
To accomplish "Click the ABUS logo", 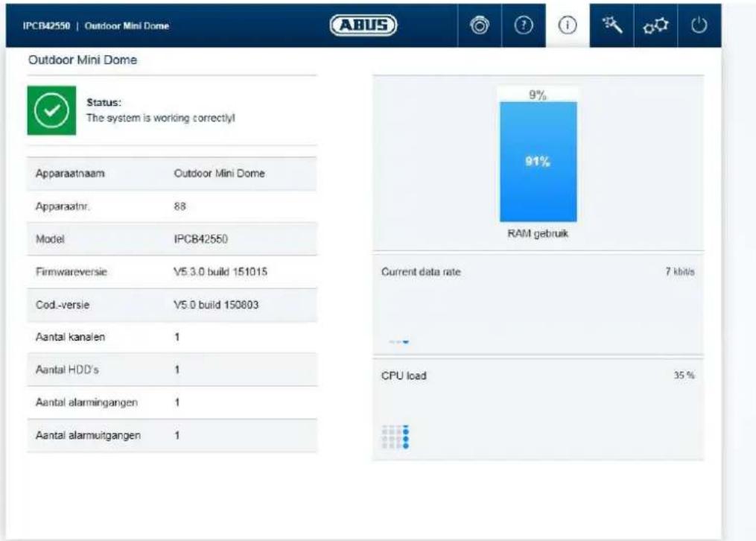I will (363, 25).
